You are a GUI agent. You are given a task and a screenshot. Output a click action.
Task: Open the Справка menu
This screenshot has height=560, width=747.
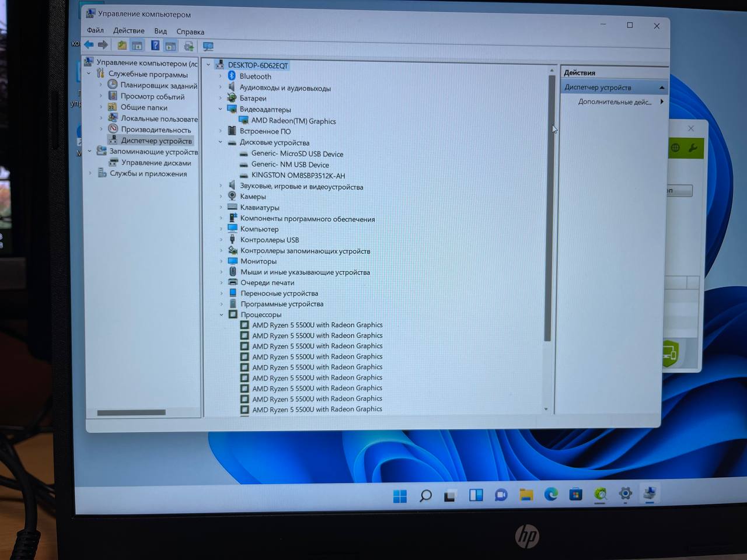point(190,32)
